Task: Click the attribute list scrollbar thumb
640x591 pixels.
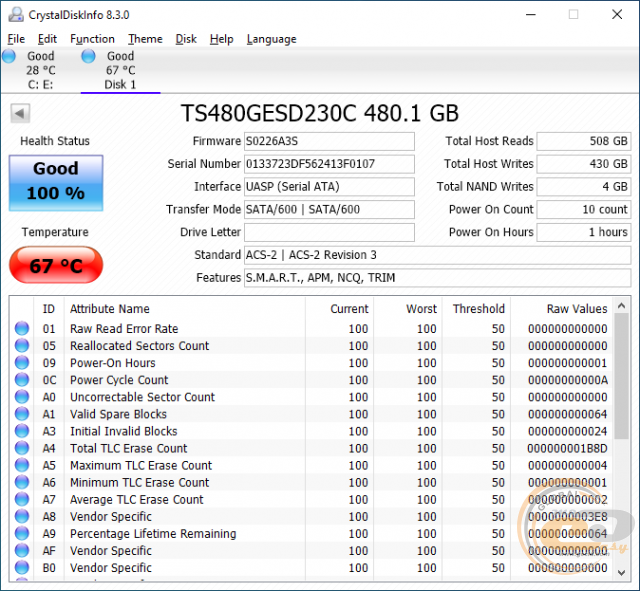Action: 622,376
